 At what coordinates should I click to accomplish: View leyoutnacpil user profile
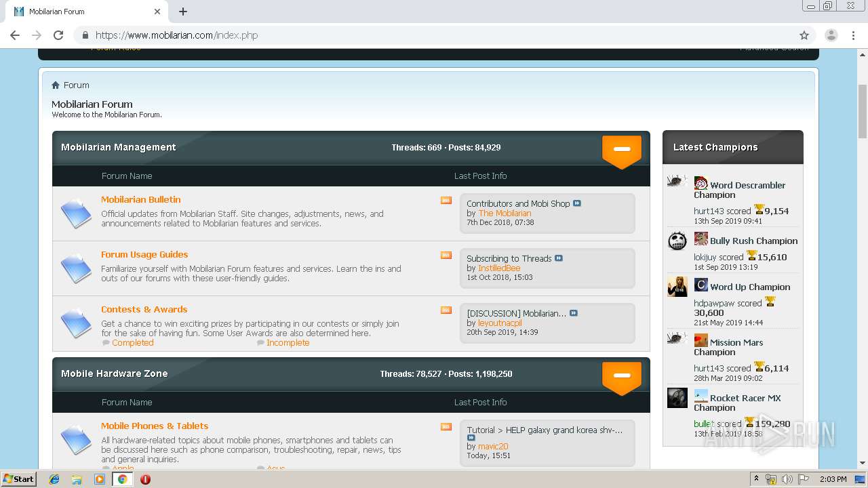[x=500, y=323]
